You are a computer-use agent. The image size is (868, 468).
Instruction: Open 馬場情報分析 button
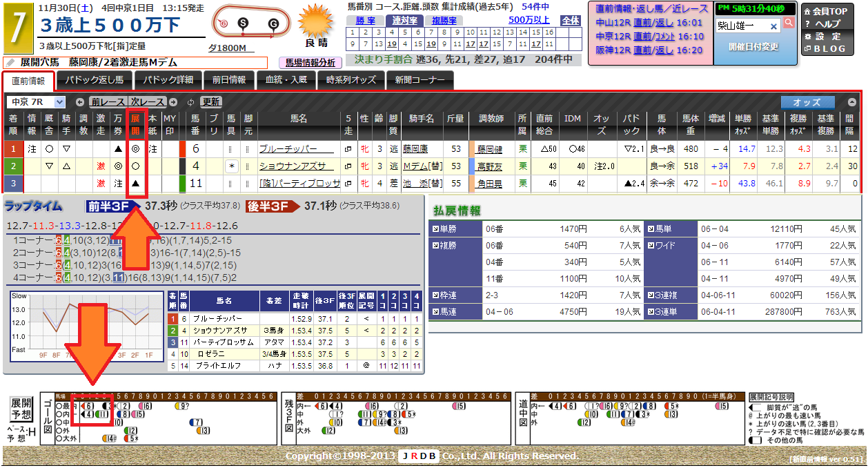coord(310,63)
